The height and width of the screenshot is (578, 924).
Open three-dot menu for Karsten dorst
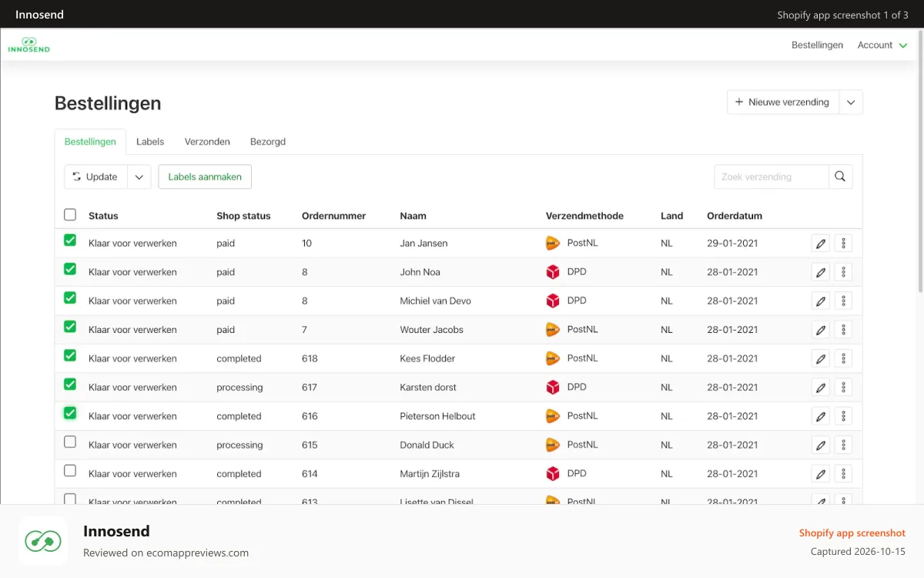[844, 388]
